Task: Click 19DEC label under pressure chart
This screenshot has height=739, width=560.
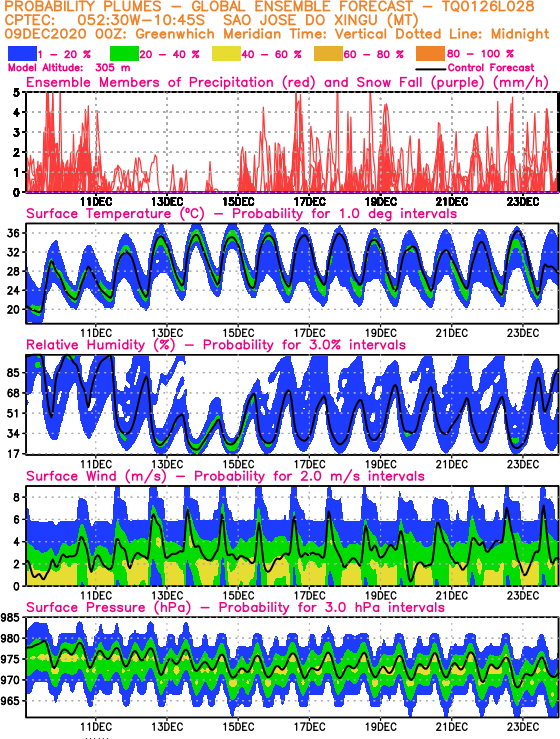Action: [380, 726]
